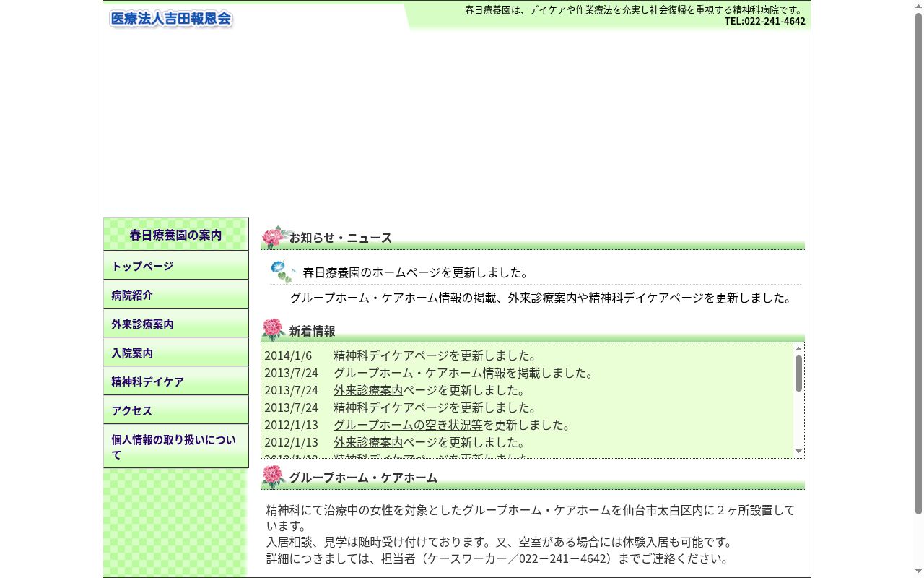Open 外来診療案内 from the sidebar menu
924x578 pixels.
pyautogui.click(x=175, y=323)
